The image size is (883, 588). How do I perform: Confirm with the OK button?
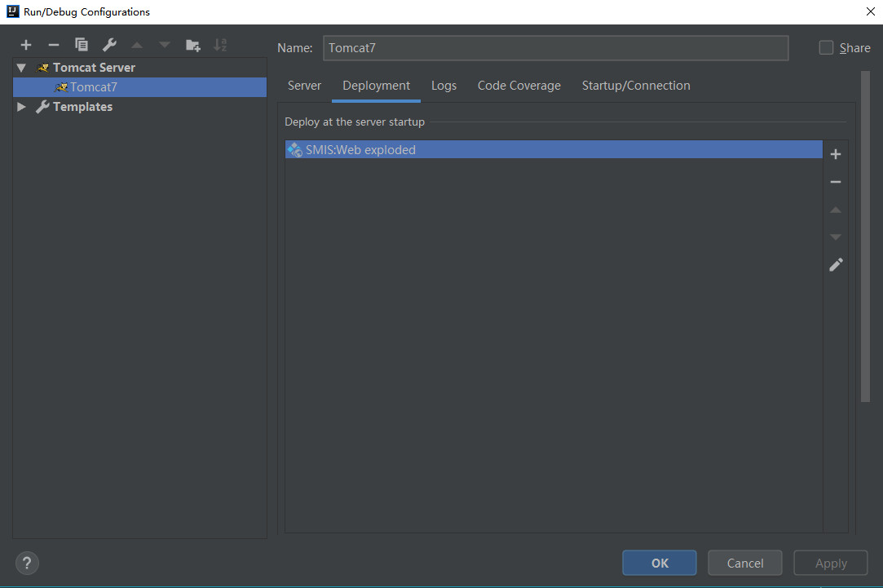(x=660, y=563)
